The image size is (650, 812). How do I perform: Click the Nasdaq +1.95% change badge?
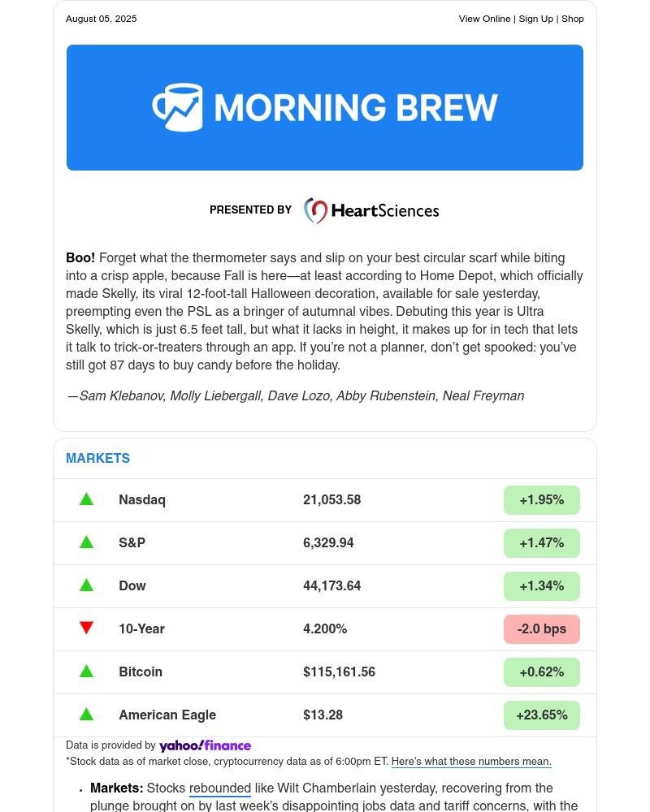541,500
